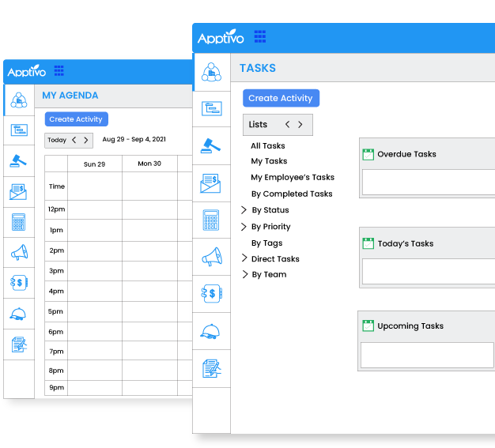Expand the By Status list
The height and width of the screenshot is (448, 495).
[x=244, y=210]
